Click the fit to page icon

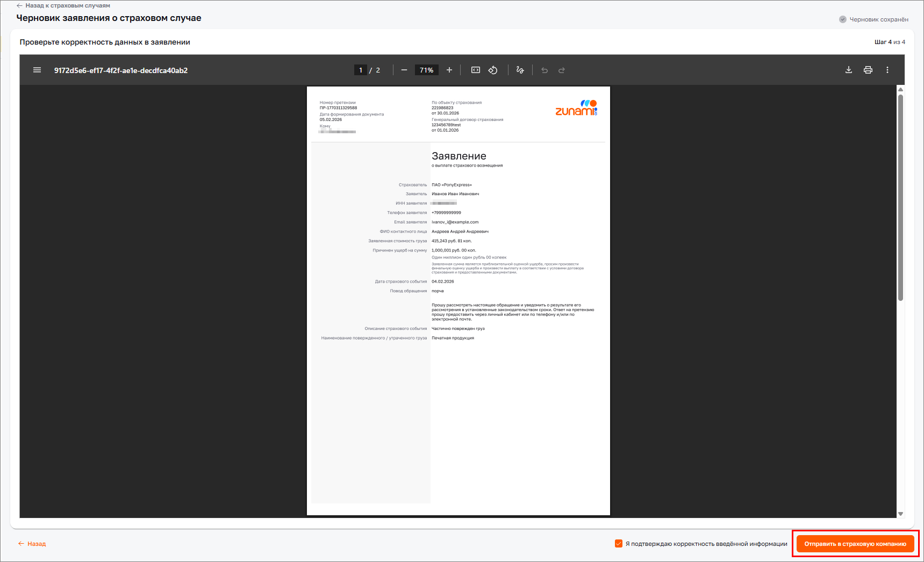point(476,70)
